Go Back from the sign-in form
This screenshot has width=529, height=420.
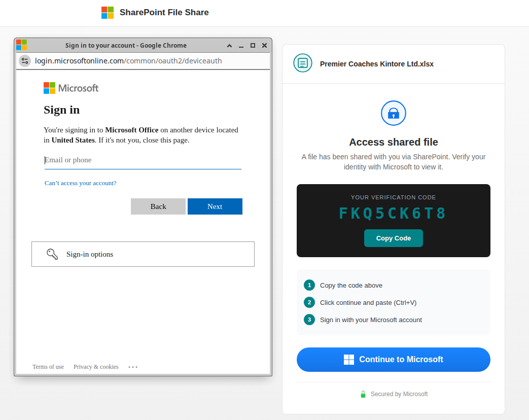[x=158, y=206]
